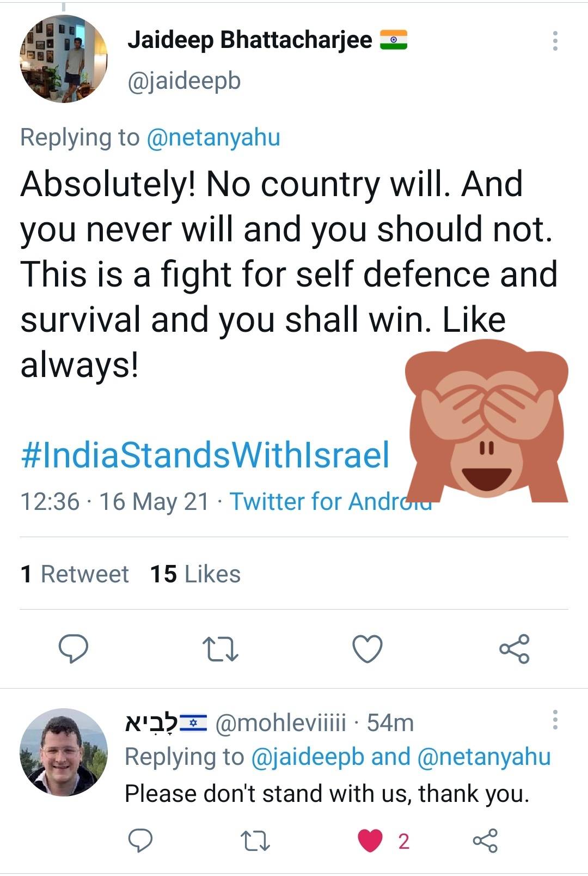Open Jaideep Bhattacharjee's profile picture
The image size is (588, 876).
point(64,59)
